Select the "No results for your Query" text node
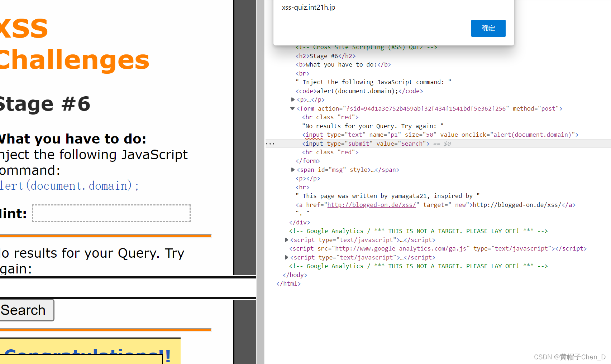 click(373, 126)
